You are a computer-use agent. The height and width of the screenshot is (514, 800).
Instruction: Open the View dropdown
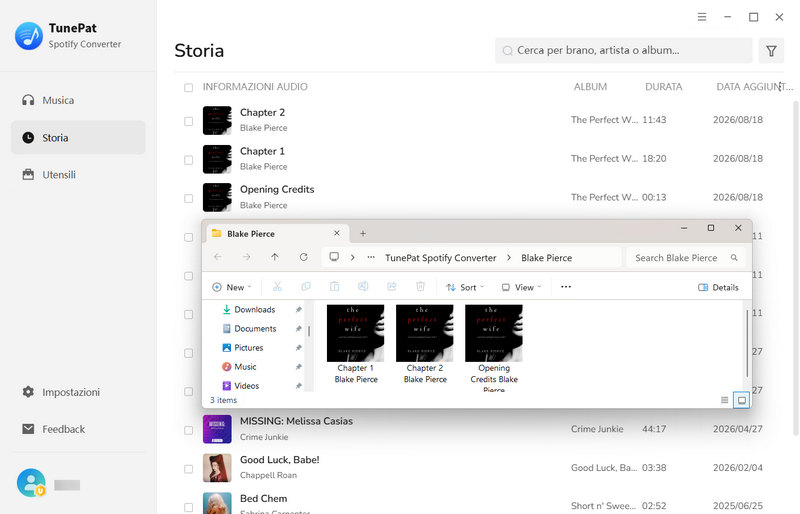[x=521, y=287]
